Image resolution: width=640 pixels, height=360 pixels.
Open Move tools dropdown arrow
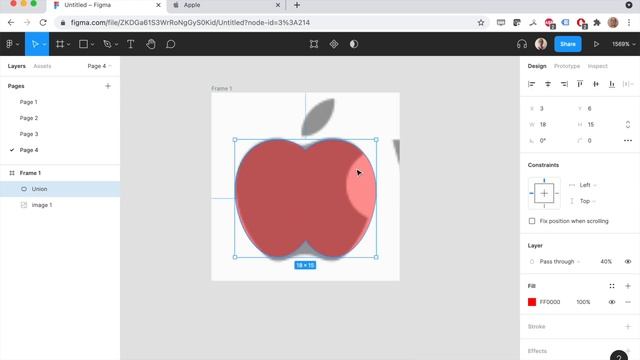[x=44, y=44]
